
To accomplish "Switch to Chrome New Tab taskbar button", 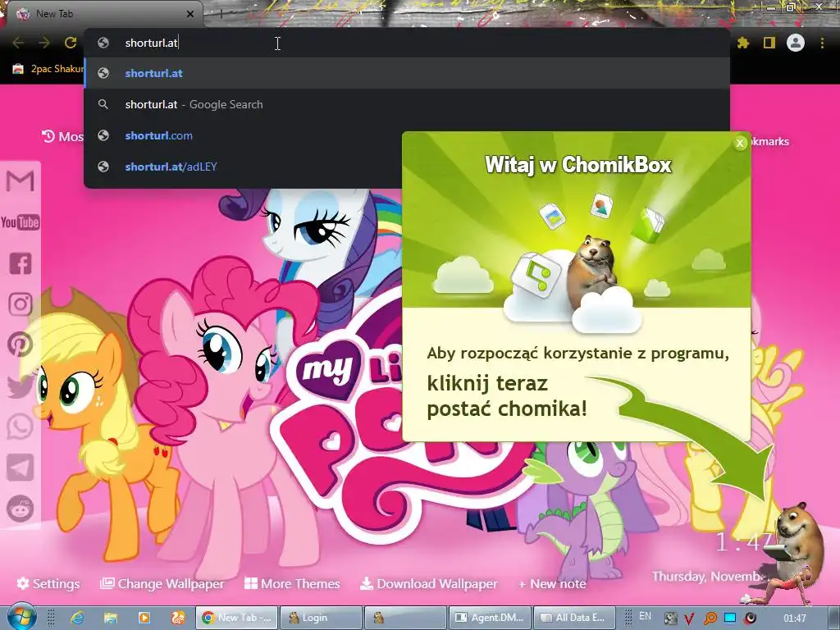I will coord(236,618).
